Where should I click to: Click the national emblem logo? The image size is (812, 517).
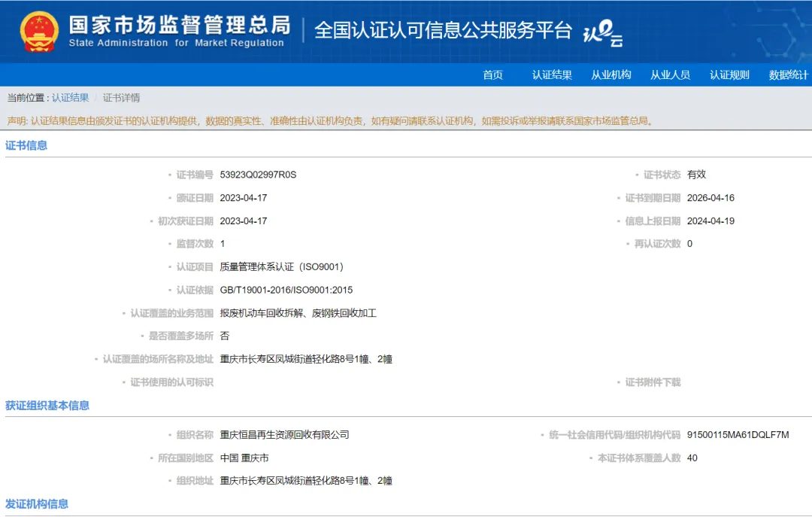click(39, 32)
